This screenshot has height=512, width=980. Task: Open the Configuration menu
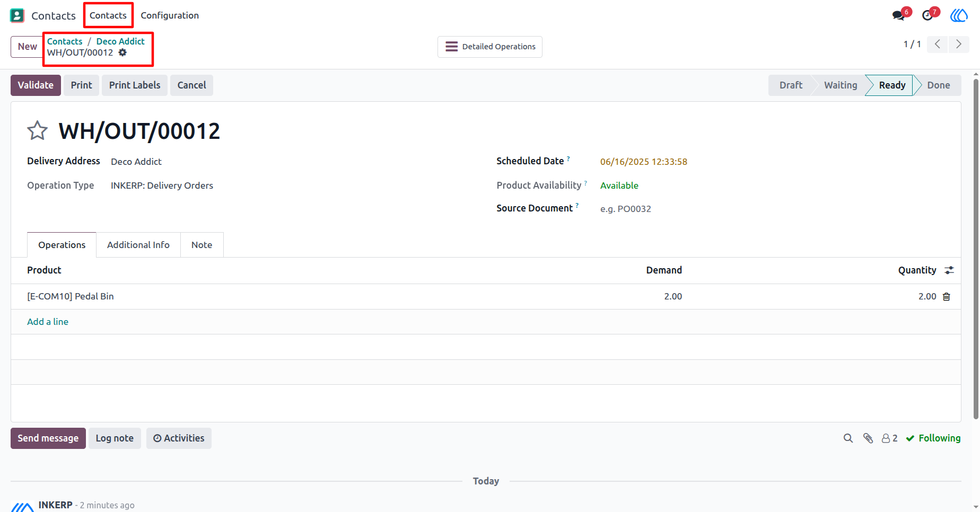tap(170, 15)
